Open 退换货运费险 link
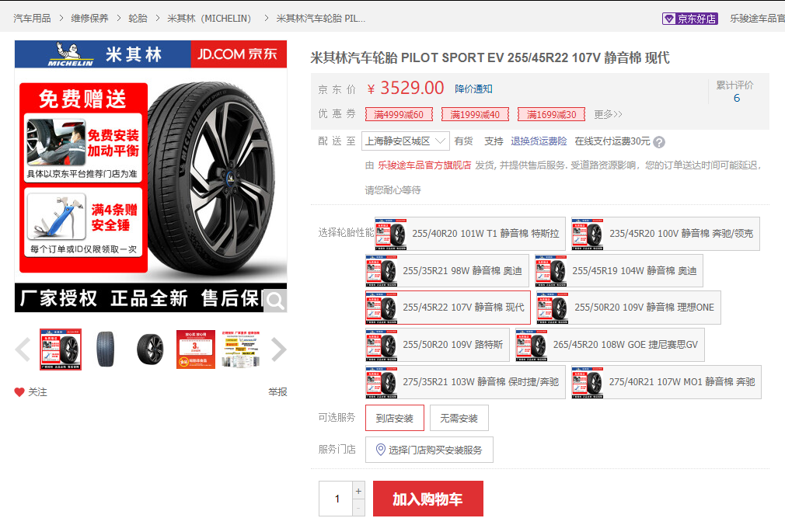This screenshot has height=532, width=785. click(x=539, y=141)
